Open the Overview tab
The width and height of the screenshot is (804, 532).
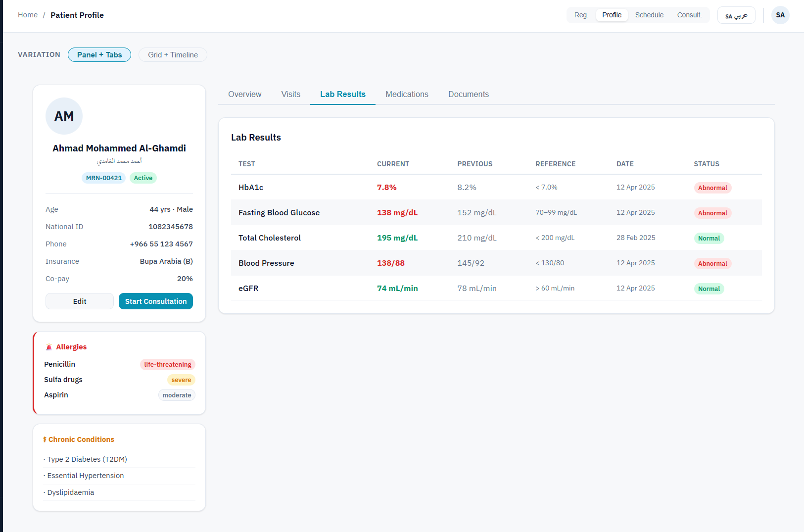coord(244,95)
